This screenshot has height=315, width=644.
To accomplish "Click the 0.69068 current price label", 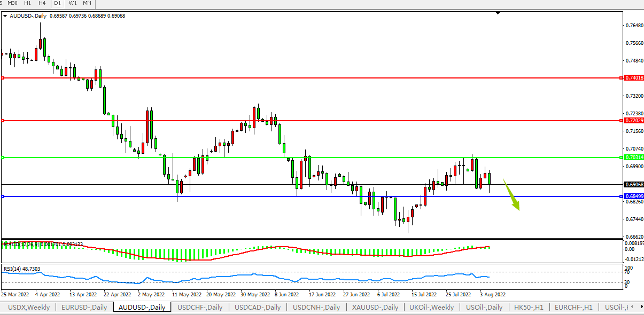I will click(x=633, y=184).
